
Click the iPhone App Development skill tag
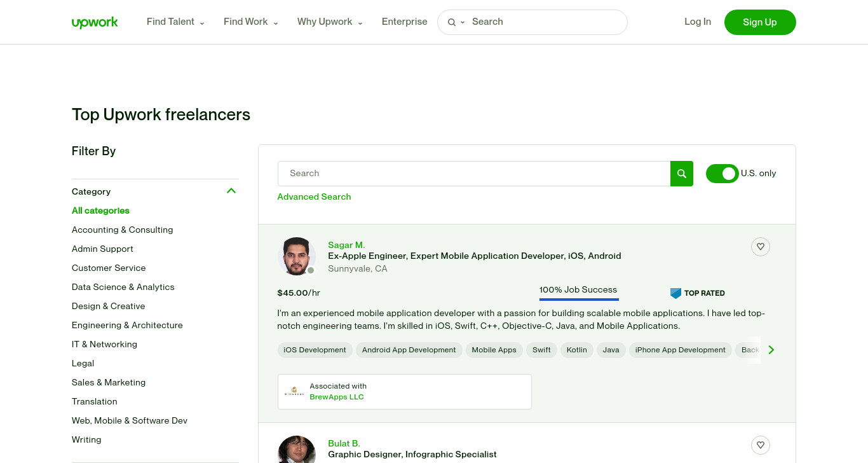click(x=680, y=350)
